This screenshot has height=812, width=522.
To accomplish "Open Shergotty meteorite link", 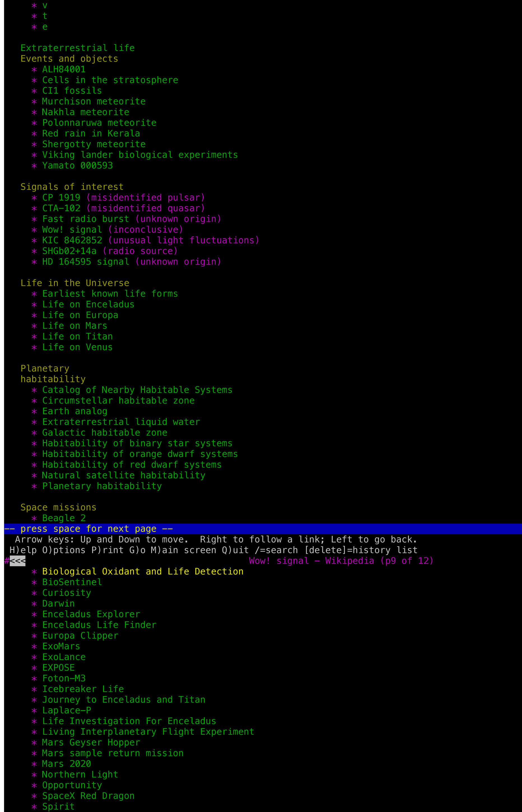I will click(x=94, y=144).
